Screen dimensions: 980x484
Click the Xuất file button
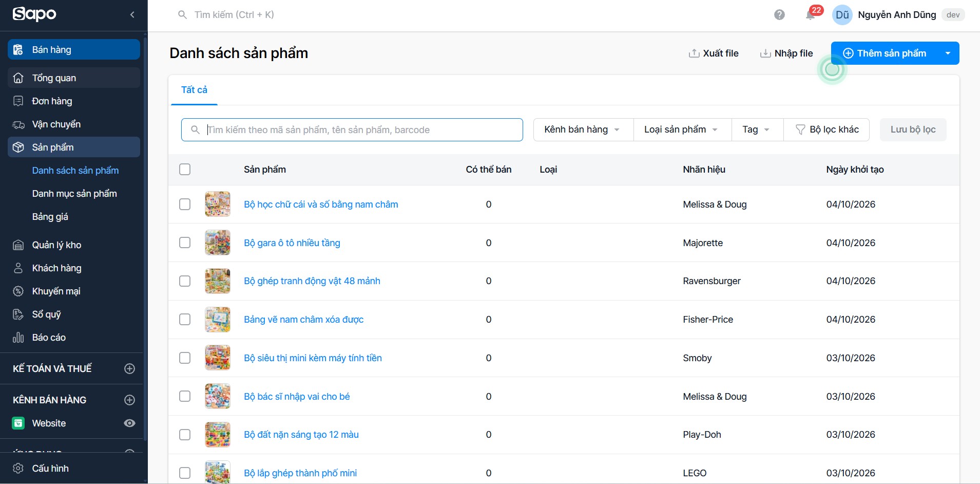pos(714,53)
